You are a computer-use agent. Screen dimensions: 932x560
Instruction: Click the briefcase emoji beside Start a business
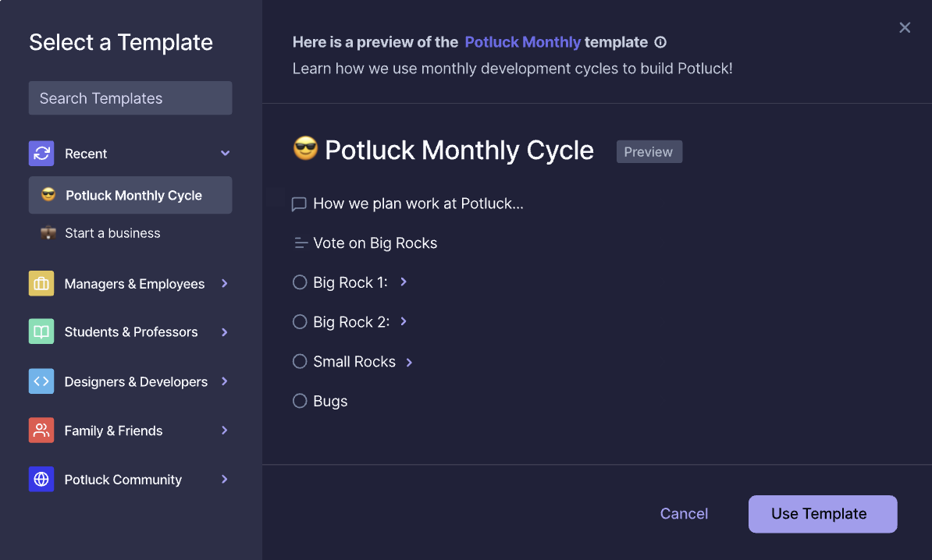tap(48, 232)
